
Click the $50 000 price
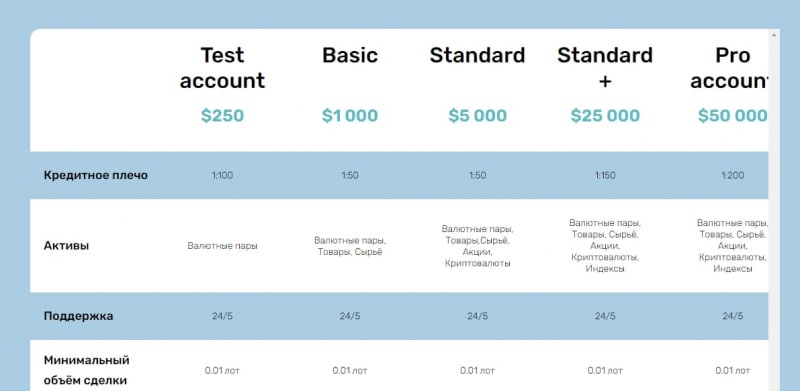(733, 116)
